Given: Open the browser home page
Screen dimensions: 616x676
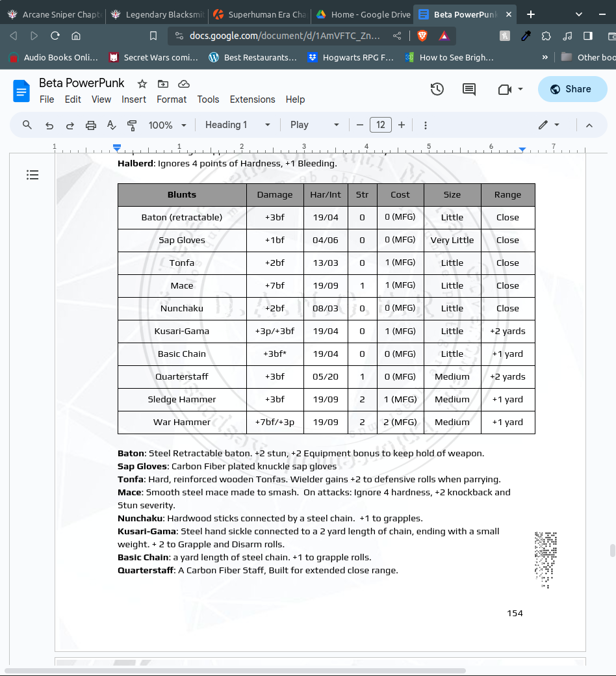Looking at the screenshot, I should [x=76, y=36].
